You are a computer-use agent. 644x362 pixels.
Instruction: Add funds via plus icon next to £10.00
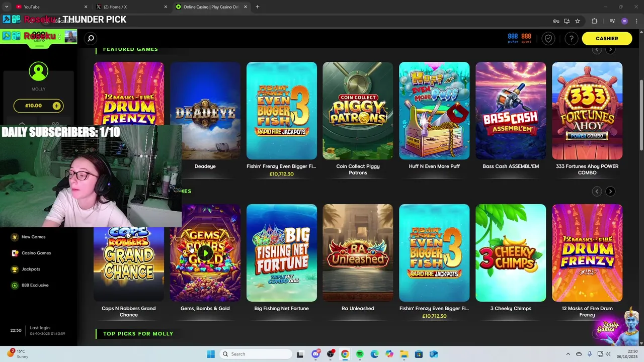click(56, 106)
